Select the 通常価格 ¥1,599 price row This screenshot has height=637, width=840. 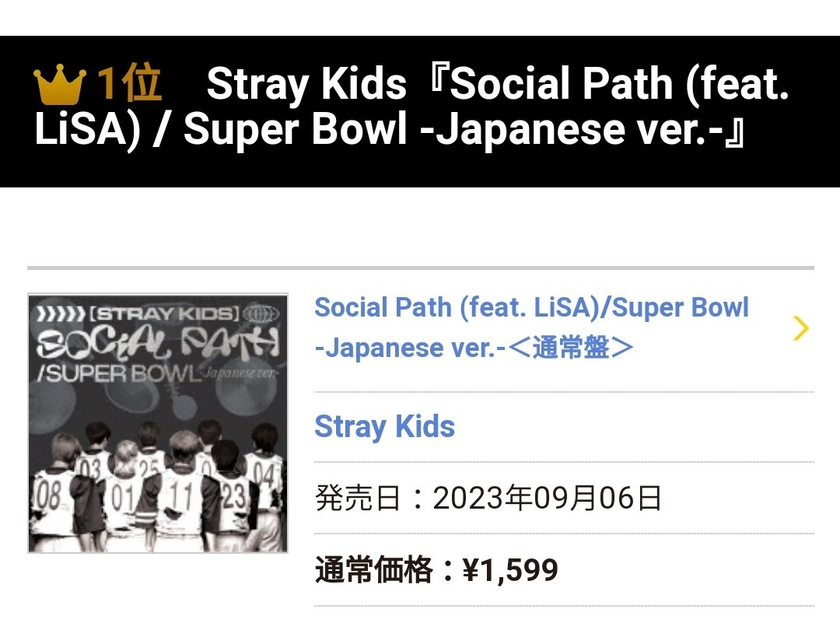pyautogui.click(x=564, y=570)
